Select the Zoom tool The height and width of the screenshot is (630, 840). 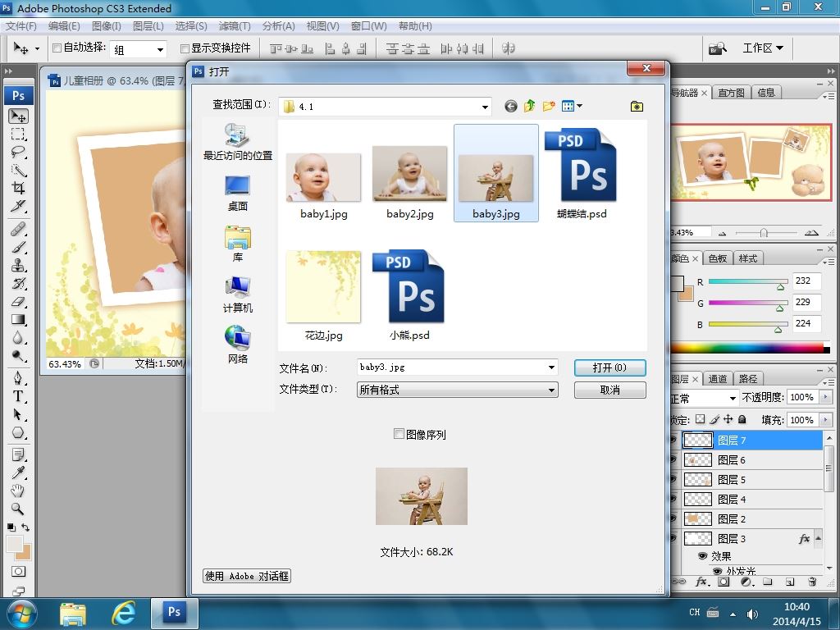pyautogui.click(x=18, y=509)
